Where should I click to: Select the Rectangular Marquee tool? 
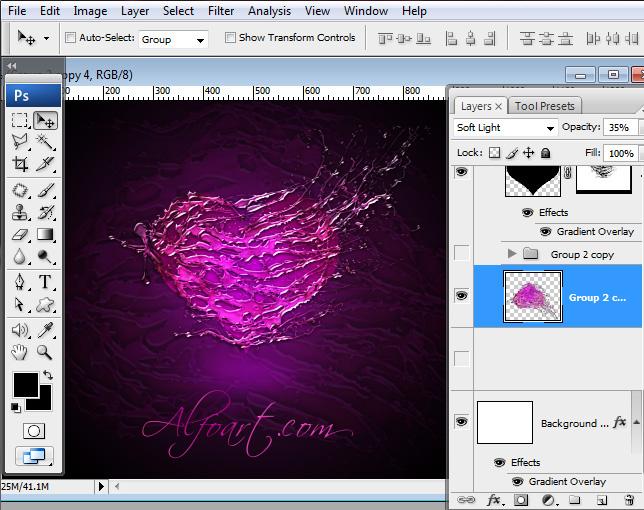click(x=19, y=120)
